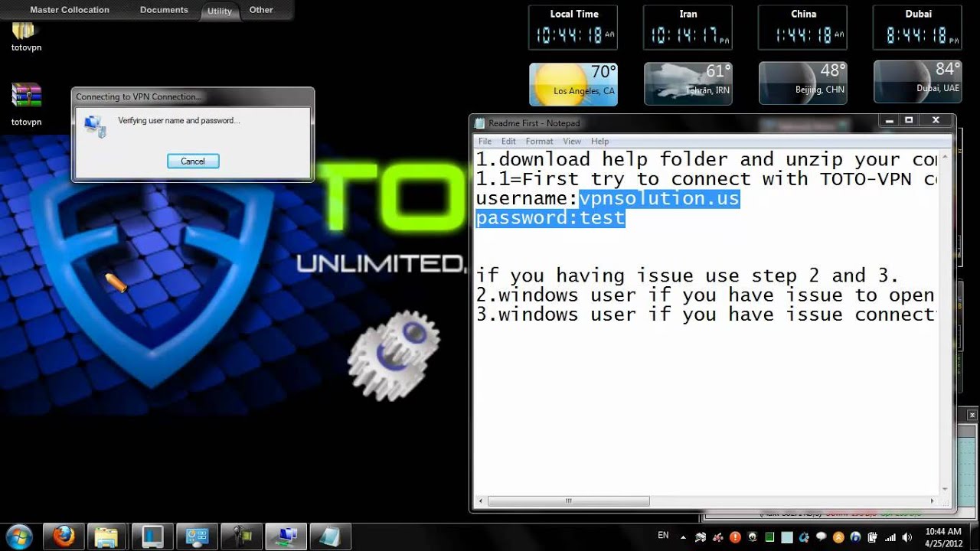Viewport: 980px width, 551px height.
Task: Open the microphone recorder taskbar app
Action: [243, 536]
